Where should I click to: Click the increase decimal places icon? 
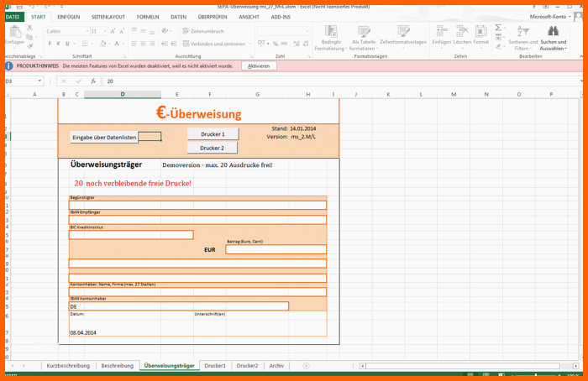(297, 44)
